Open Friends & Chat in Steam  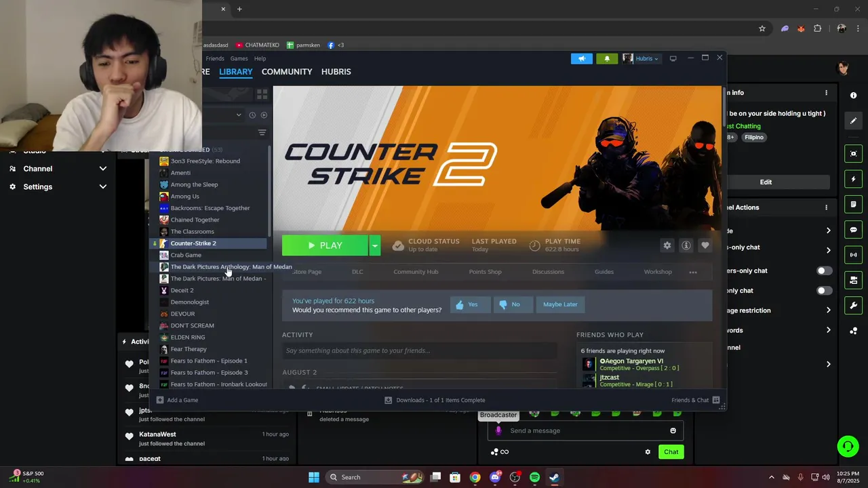[696, 400]
